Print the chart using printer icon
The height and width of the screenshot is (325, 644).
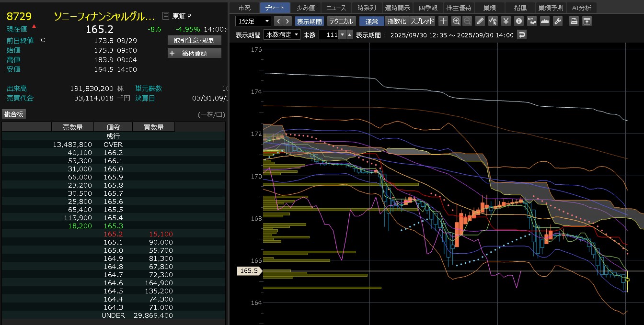click(x=574, y=21)
